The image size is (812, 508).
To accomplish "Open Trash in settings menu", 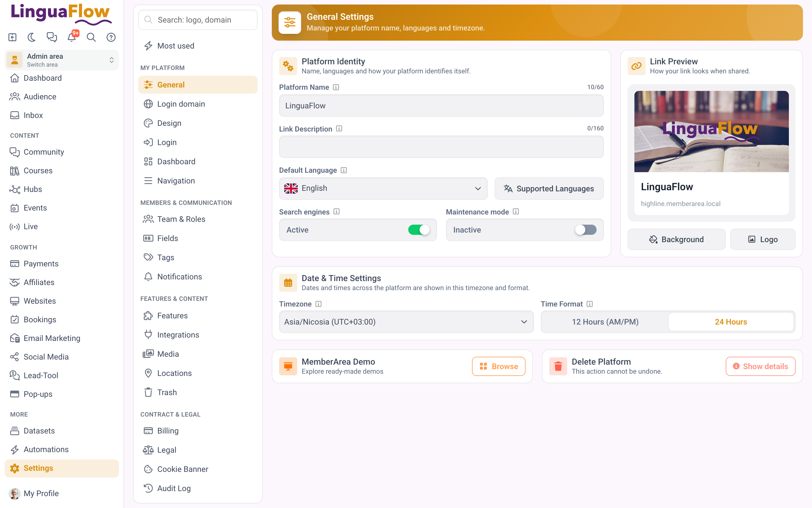I will pyautogui.click(x=198, y=392).
